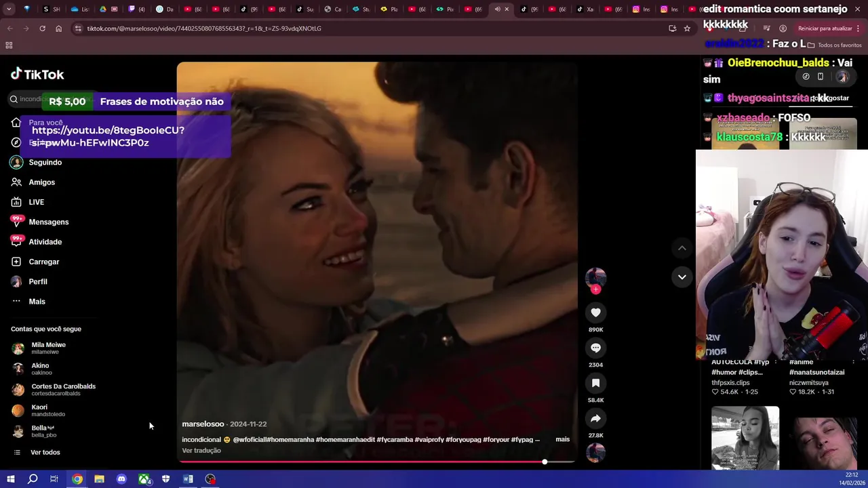The width and height of the screenshot is (868, 488).
Task: Follow creator with red plus badge
Action: click(595, 289)
